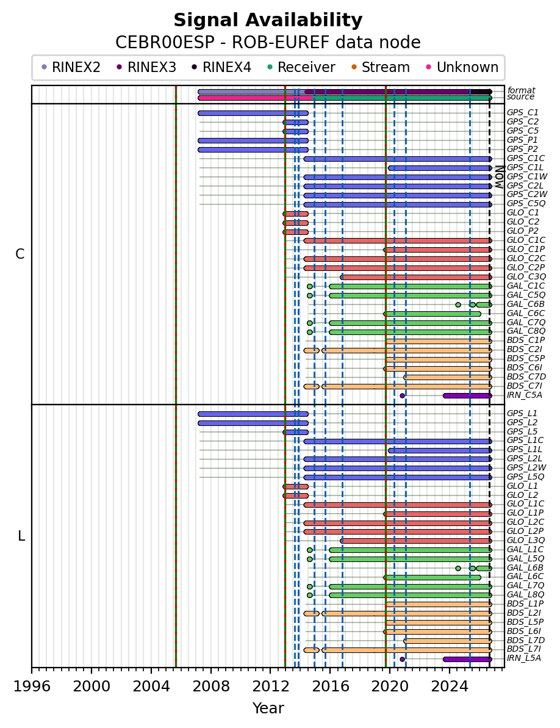560x728 pixels.
Task: Click the GPS_C1L availability bar
Action: 440,168
